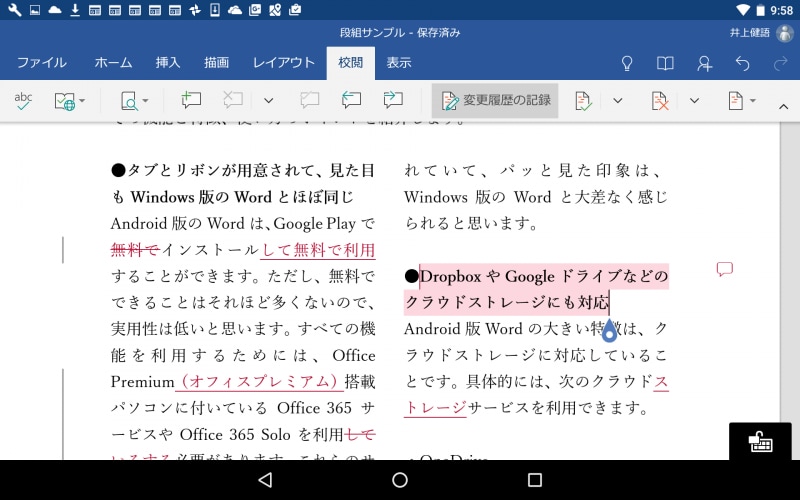Click the struck-through text 無料で
The image size is (800, 500).
click(x=135, y=249)
